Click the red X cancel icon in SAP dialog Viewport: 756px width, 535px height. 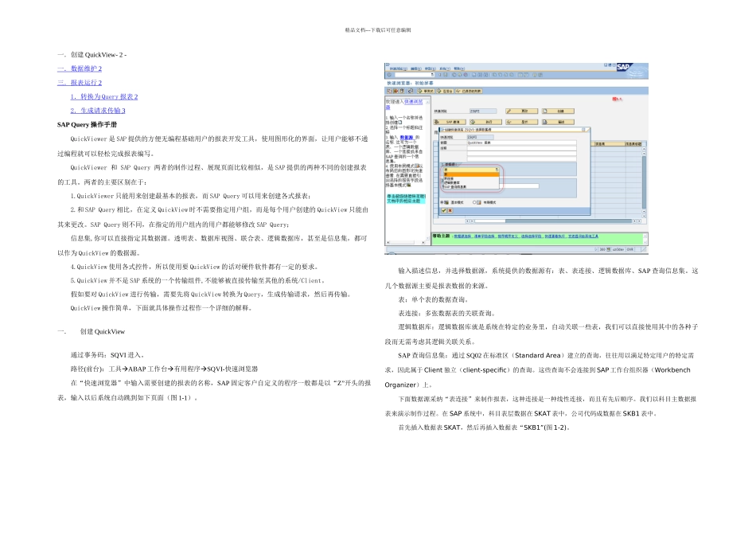pos(450,210)
